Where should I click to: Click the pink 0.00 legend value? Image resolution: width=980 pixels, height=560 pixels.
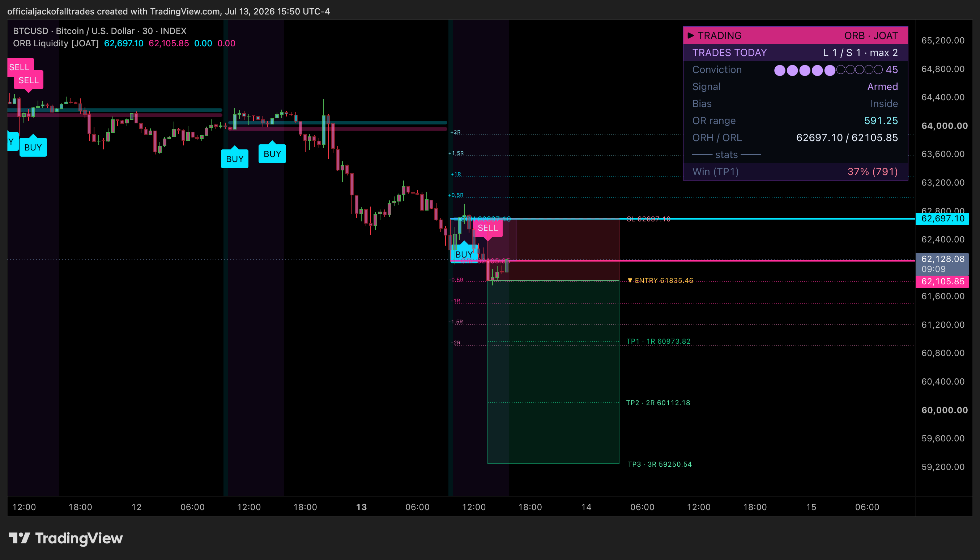click(226, 43)
